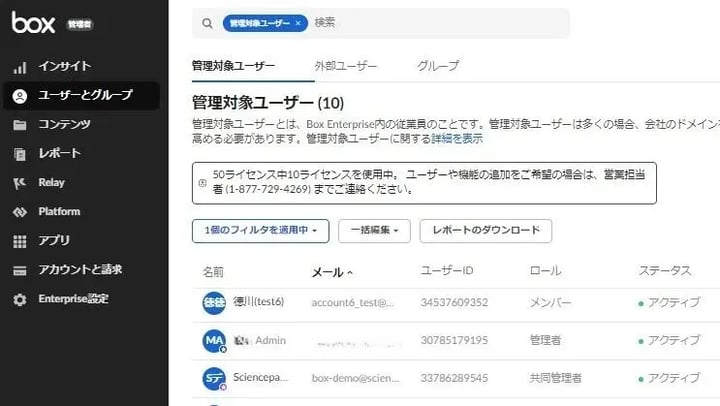Switch to the グループ tab
This screenshot has width=720, height=406.
click(438, 66)
